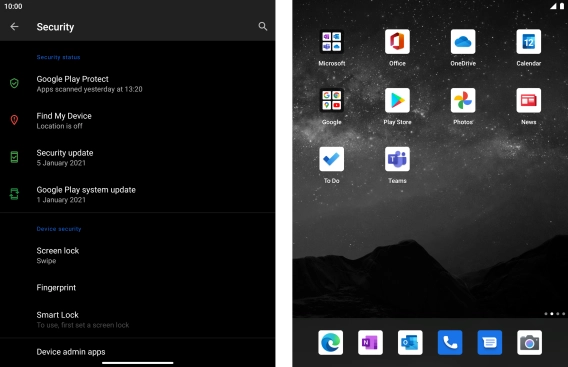Viewport: 568px width, 367px height.
Task: Open the Google apps folder
Action: pyautogui.click(x=331, y=100)
